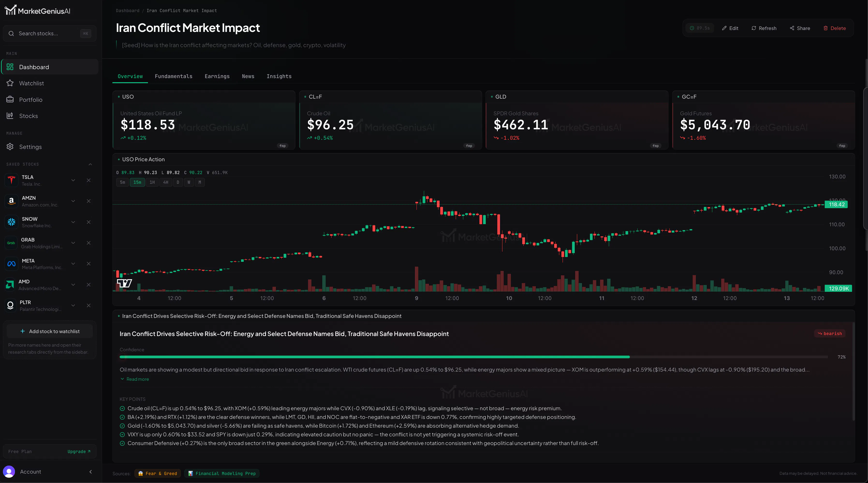
Task: Click the META logo icon
Action: [11, 264]
